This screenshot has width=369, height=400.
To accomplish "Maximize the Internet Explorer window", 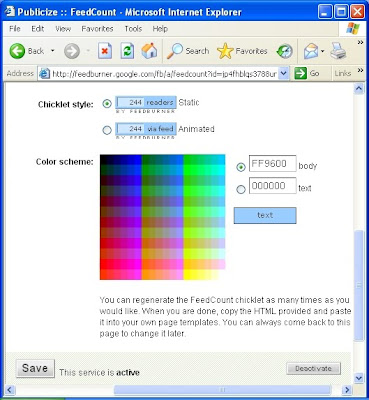I will tap(341, 12).
